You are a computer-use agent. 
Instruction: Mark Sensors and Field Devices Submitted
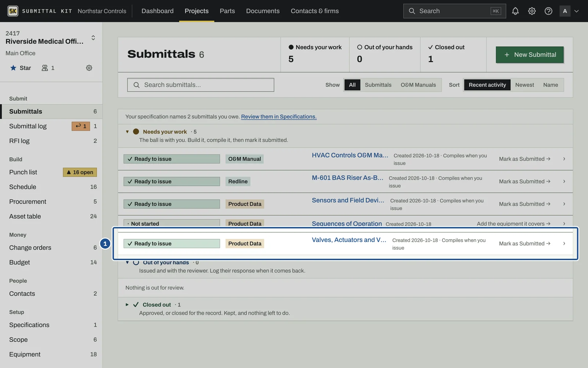pyautogui.click(x=524, y=204)
